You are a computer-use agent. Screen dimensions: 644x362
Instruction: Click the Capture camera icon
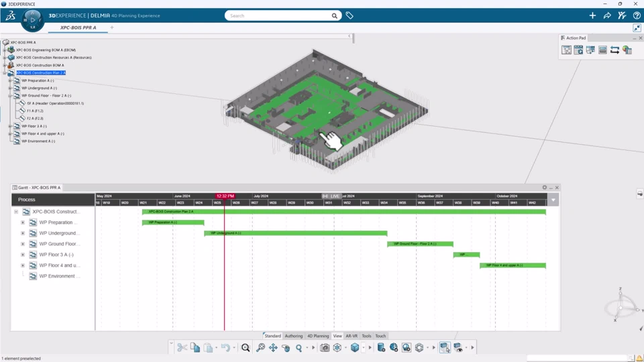tap(325, 348)
